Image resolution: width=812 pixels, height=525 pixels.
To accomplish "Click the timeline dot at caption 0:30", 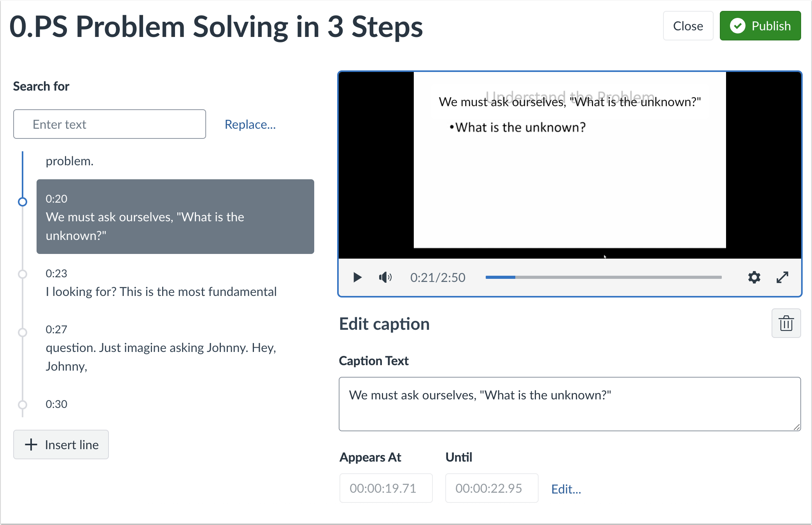I will click(22, 404).
